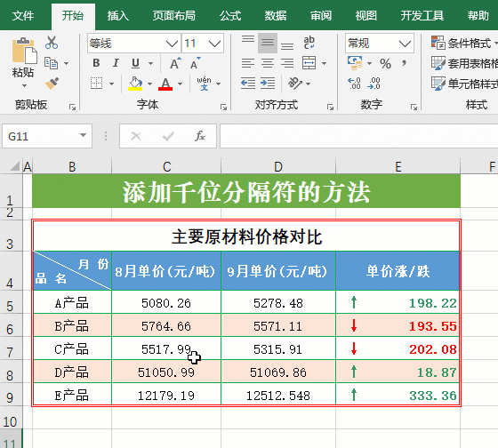Select column C header
498x448 pixels.
point(166,166)
